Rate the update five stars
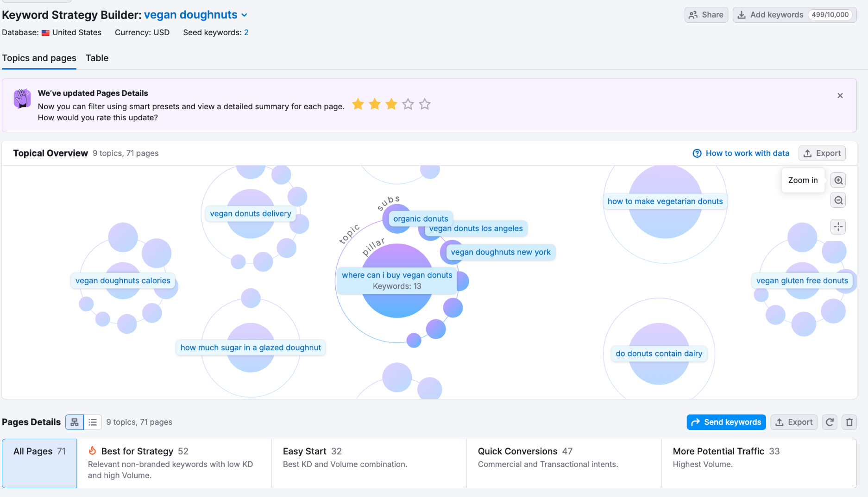 [425, 104]
